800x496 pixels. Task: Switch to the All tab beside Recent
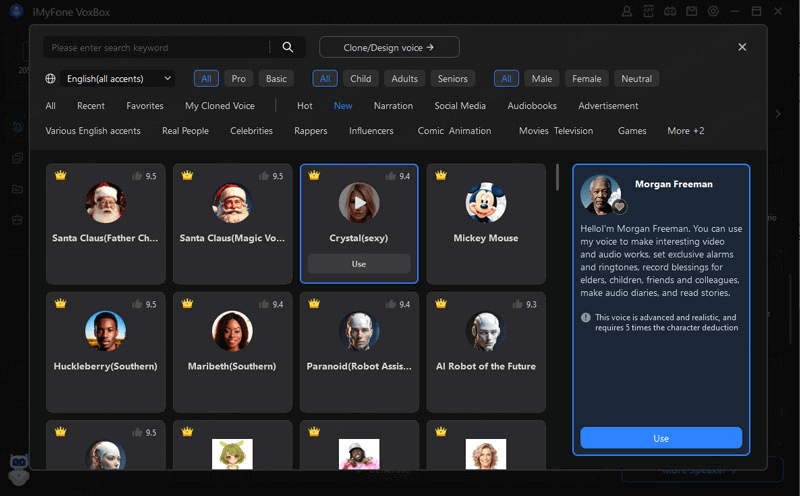pyautogui.click(x=51, y=106)
